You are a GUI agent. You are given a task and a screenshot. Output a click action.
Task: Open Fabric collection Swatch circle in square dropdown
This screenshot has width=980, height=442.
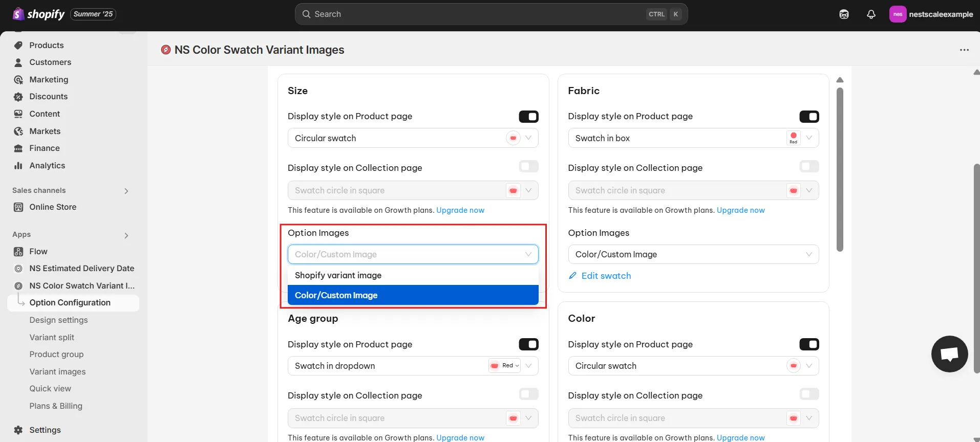693,190
